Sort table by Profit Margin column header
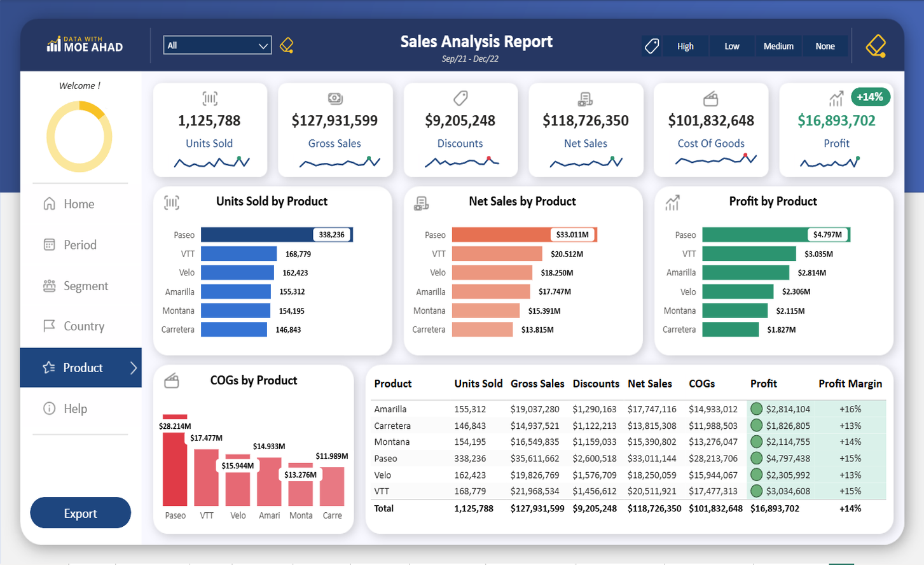The image size is (924, 565). pyautogui.click(x=850, y=384)
